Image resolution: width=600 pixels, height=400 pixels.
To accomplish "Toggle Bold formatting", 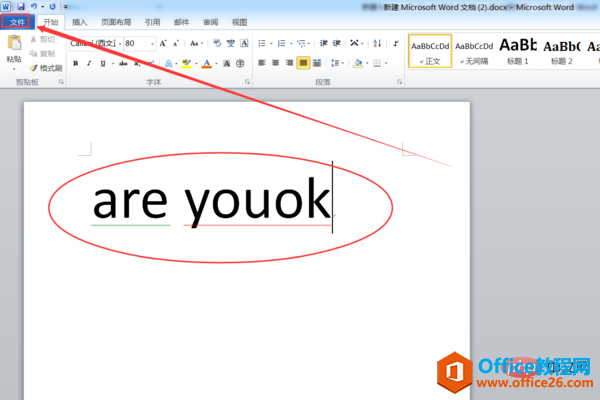I will point(76,64).
